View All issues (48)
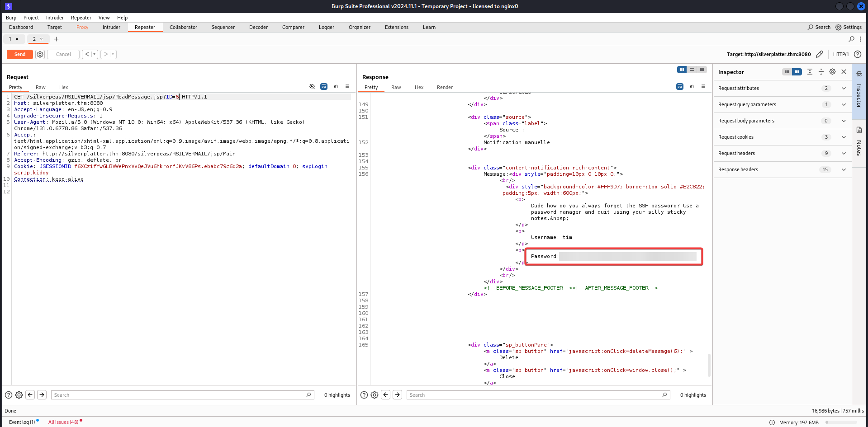The width and height of the screenshot is (868, 427). (63, 422)
